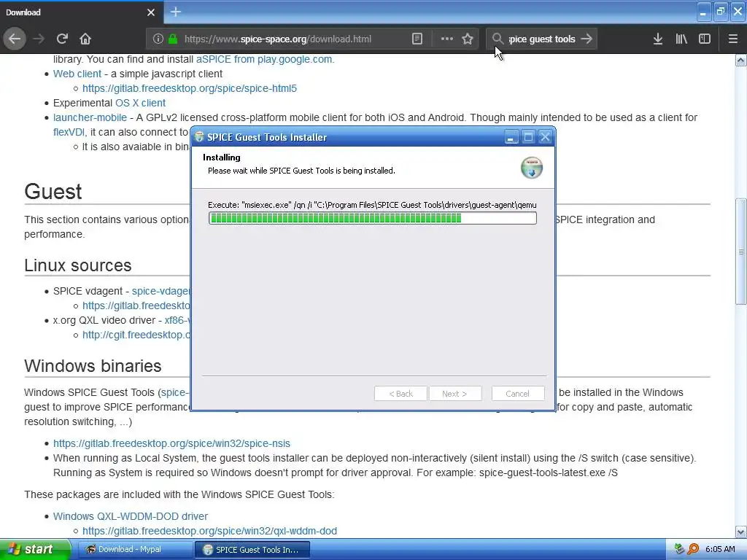Reload the download page
747x560 pixels.
tap(62, 39)
